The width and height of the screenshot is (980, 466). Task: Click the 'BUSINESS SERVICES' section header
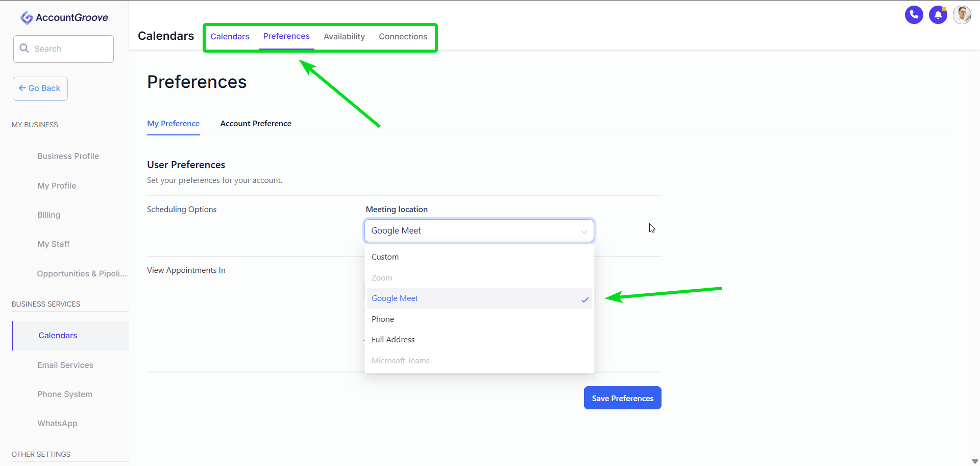[46, 304]
